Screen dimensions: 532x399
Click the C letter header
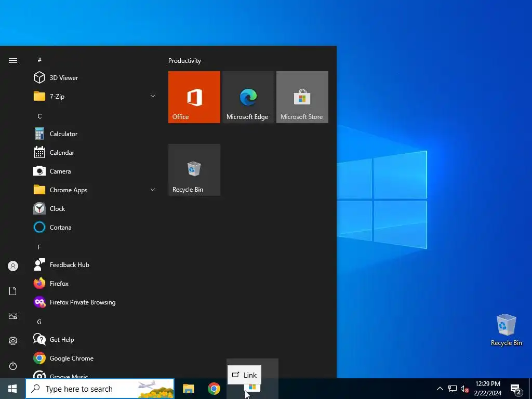[x=39, y=116]
